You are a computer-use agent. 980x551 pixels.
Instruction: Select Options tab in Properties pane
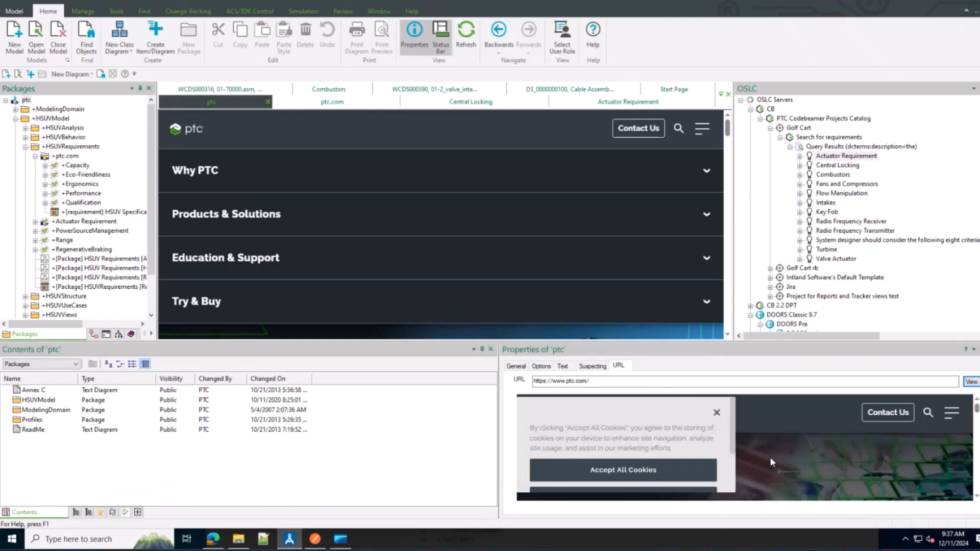tap(541, 366)
